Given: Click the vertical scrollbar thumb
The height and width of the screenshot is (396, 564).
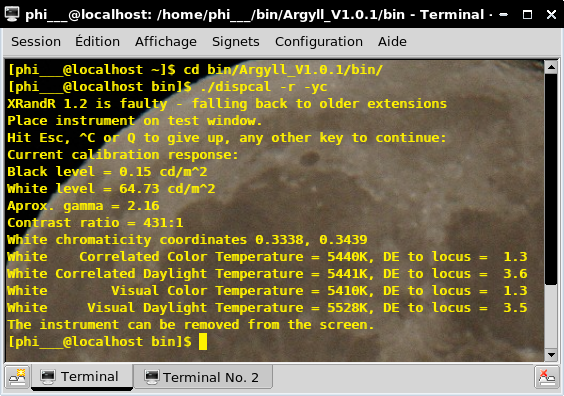Looking at the screenshot, I should pos(551,180).
